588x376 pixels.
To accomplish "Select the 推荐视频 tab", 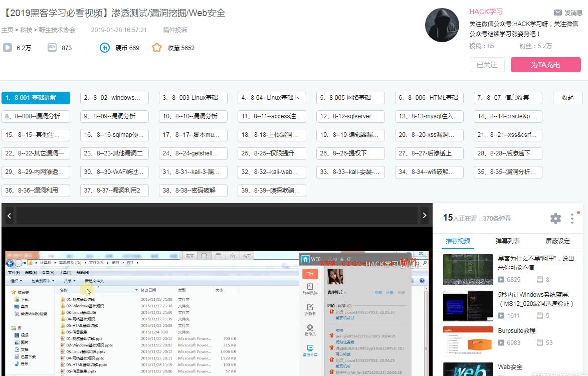I will pyautogui.click(x=458, y=241).
